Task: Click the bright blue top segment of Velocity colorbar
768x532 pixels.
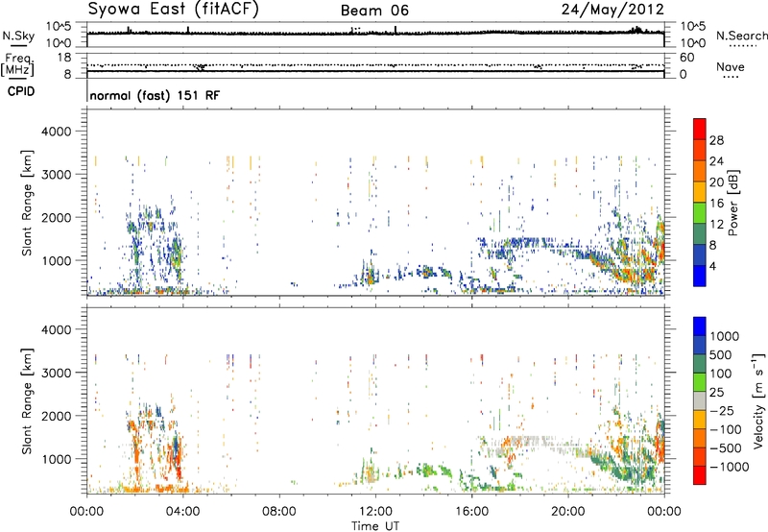Action: pyautogui.click(x=700, y=326)
